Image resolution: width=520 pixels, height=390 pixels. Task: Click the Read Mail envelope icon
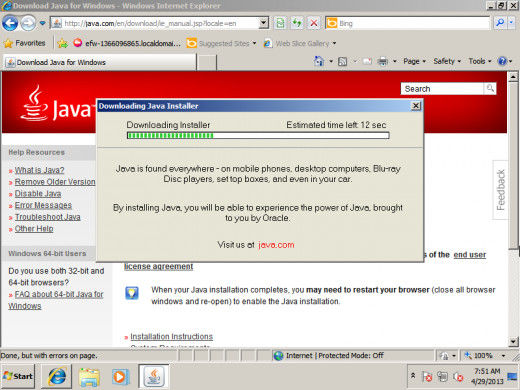click(x=367, y=61)
